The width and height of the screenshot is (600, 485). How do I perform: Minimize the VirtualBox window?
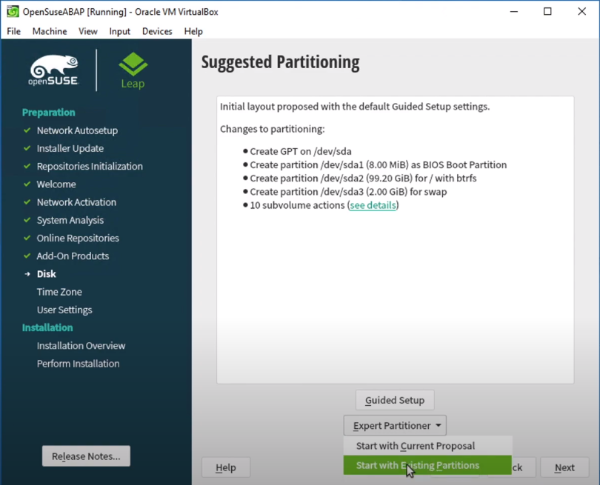coord(514,11)
